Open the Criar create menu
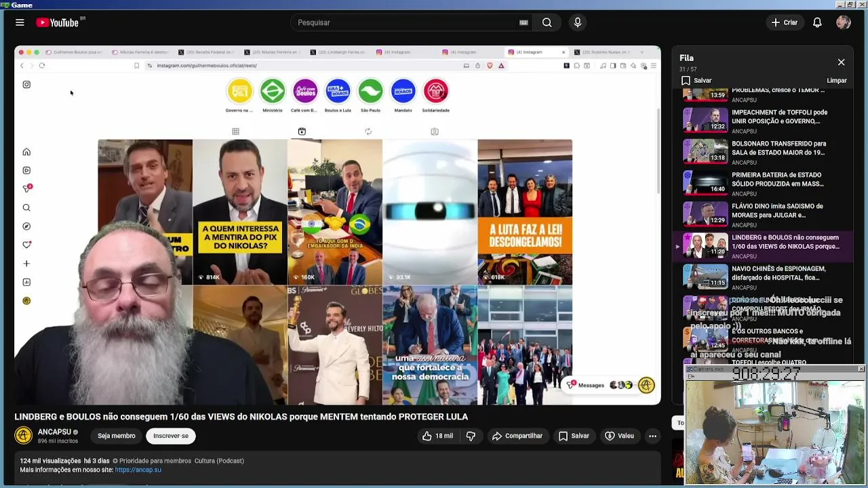Image resolution: width=868 pixels, height=488 pixels. pos(785,22)
